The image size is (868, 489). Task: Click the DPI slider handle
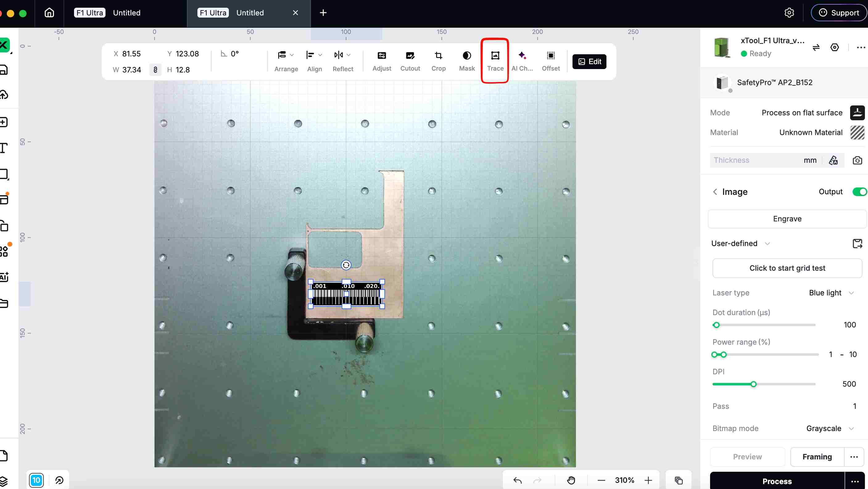[x=754, y=384]
